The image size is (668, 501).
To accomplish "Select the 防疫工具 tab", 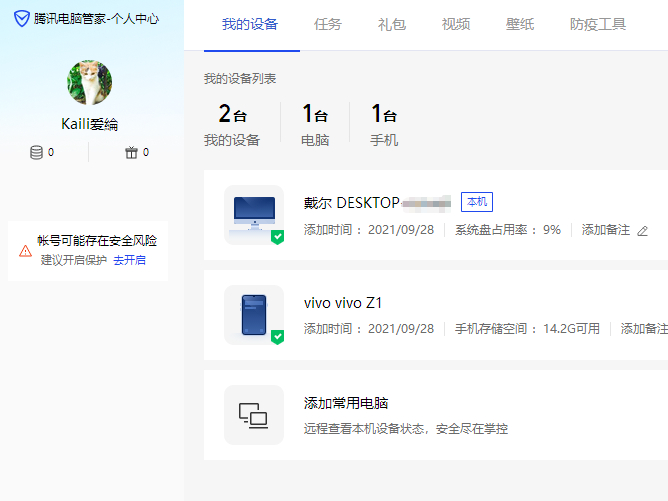I will click(x=598, y=24).
